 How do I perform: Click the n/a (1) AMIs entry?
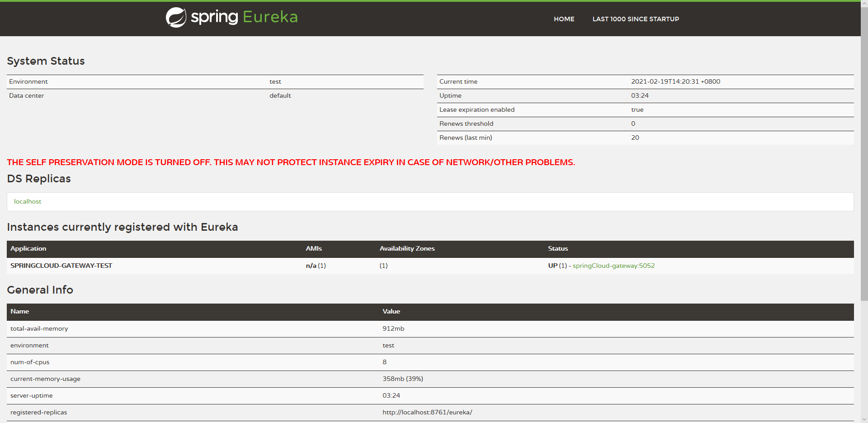(315, 266)
